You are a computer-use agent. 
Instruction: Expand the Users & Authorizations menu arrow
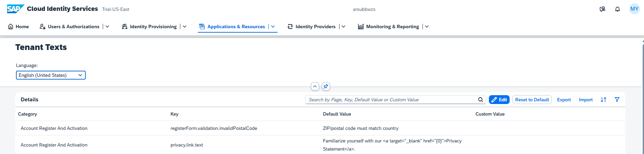108,27
